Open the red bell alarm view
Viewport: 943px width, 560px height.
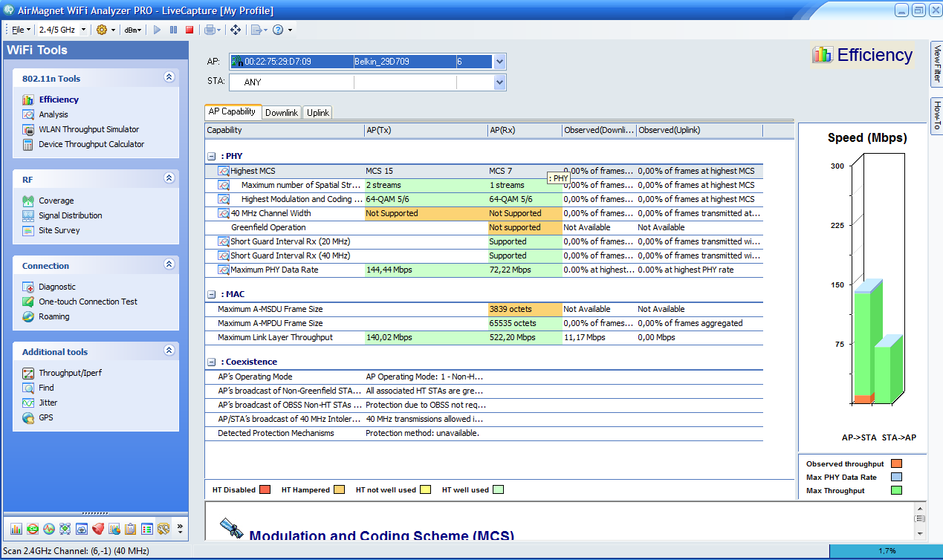tap(98, 529)
